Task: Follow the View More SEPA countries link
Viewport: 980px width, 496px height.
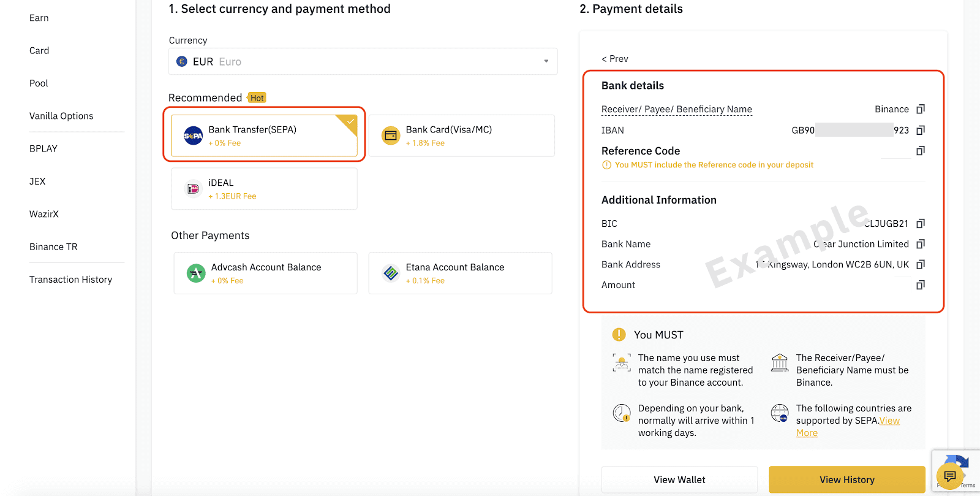Action: [x=889, y=421]
